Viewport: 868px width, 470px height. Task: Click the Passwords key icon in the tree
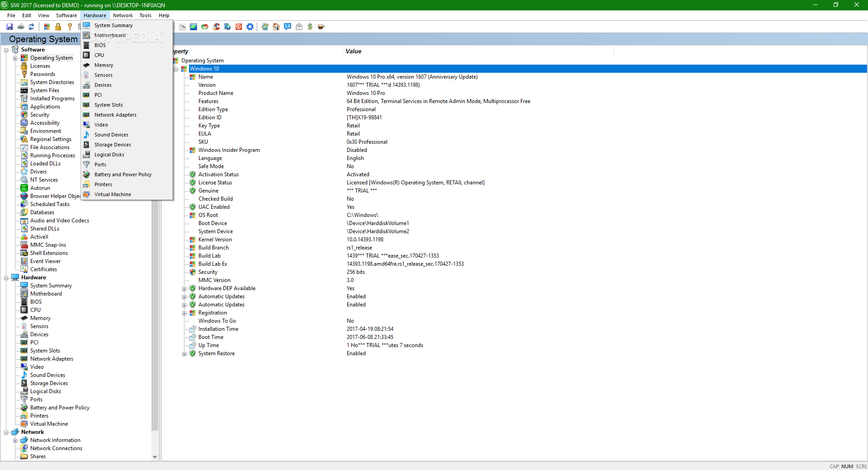24,74
